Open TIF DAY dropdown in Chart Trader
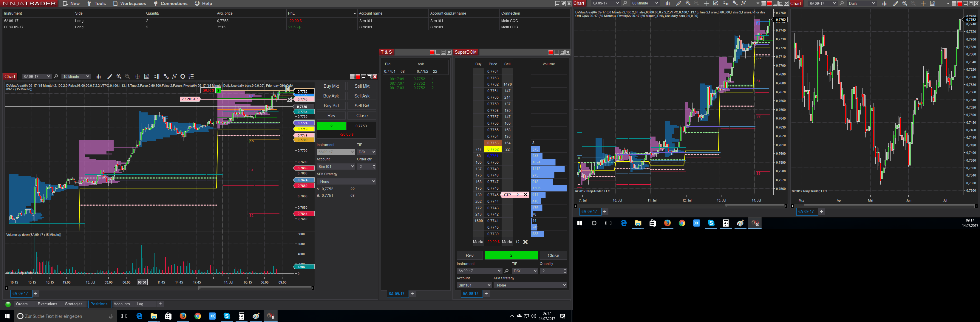The height and width of the screenshot is (322, 980). tap(366, 152)
